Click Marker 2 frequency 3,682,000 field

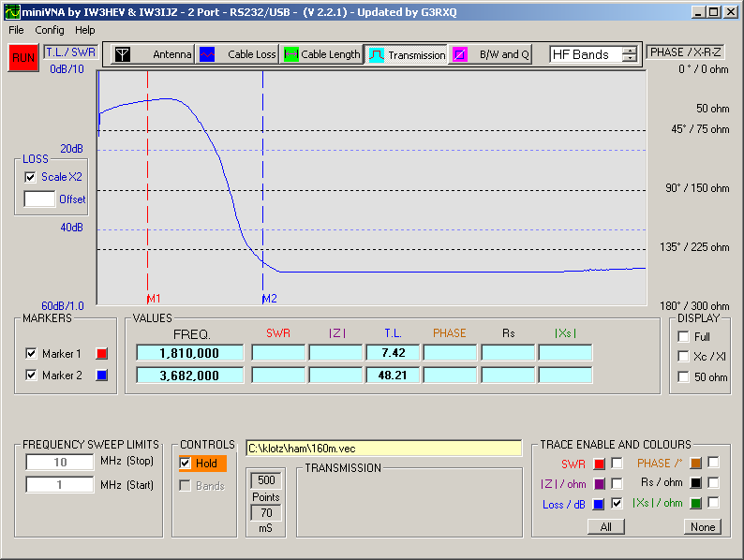coord(190,376)
